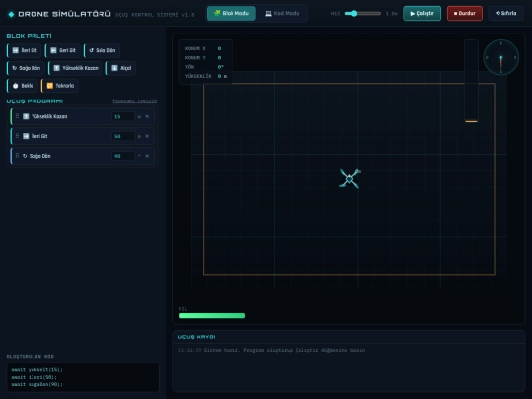Grab drag handle of Sağa Dön row
This screenshot has width=532, height=399.
(x=17, y=156)
